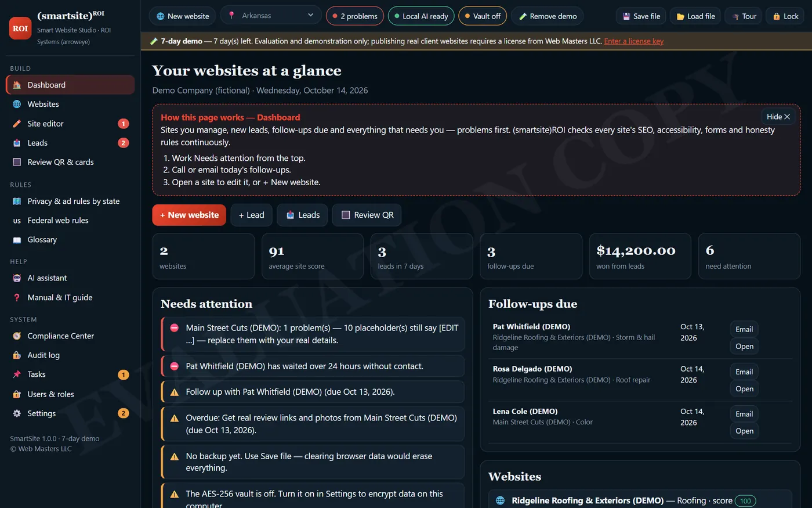Open Ridgeline Roofing & Exteriors (DEMO) website row
Viewport: 812px width, 508px height.
click(640, 500)
